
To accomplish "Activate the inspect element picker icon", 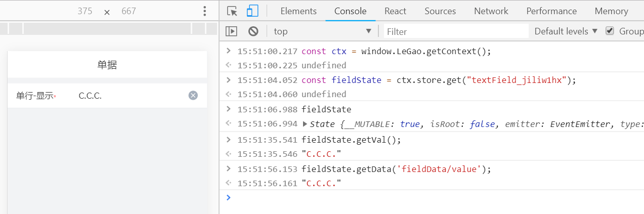I will tap(232, 11).
